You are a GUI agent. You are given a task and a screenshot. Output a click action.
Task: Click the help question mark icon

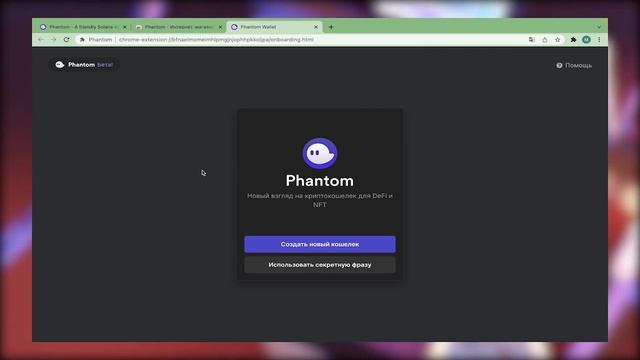point(559,65)
